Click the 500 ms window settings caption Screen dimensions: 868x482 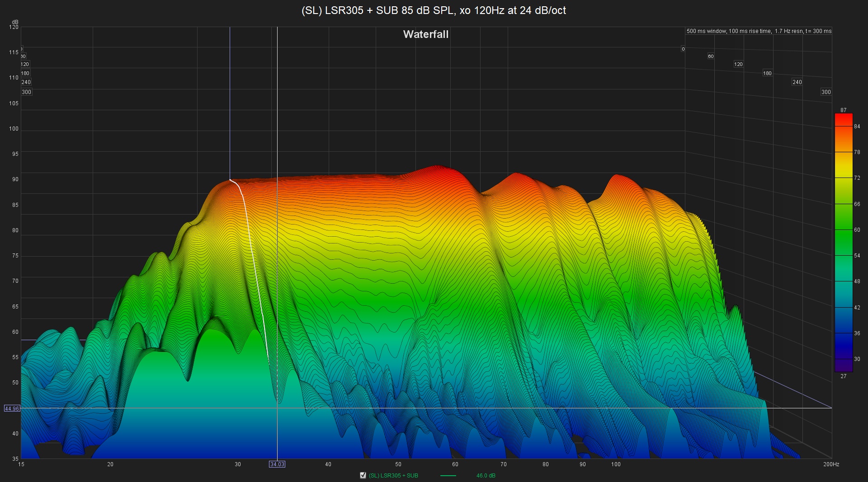[x=759, y=31]
